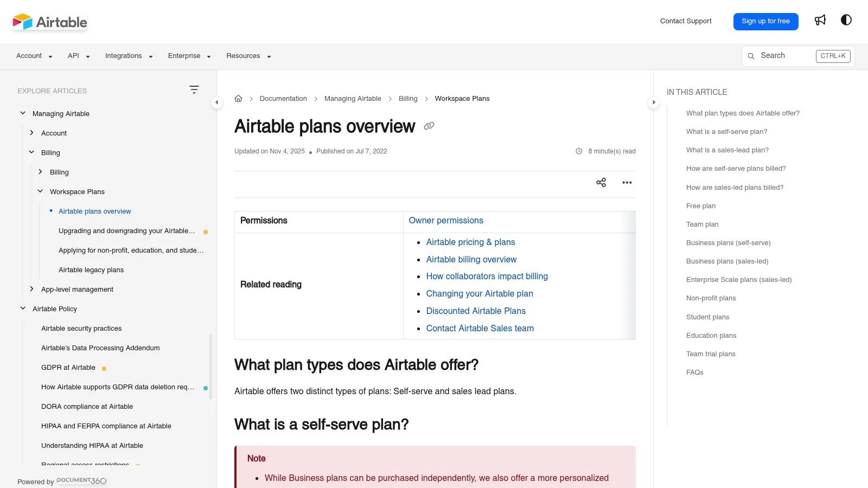
Task: Jump to Student plans section
Action: (707, 317)
